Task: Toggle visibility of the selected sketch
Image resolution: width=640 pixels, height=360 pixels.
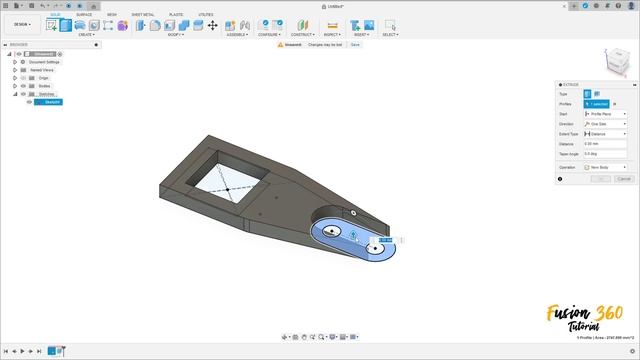Action: 29,102
